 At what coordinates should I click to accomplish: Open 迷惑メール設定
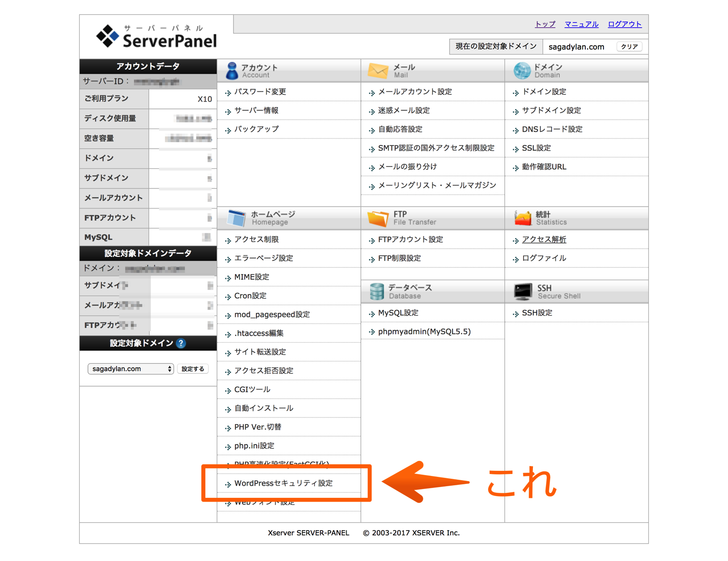tap(404, 110)
